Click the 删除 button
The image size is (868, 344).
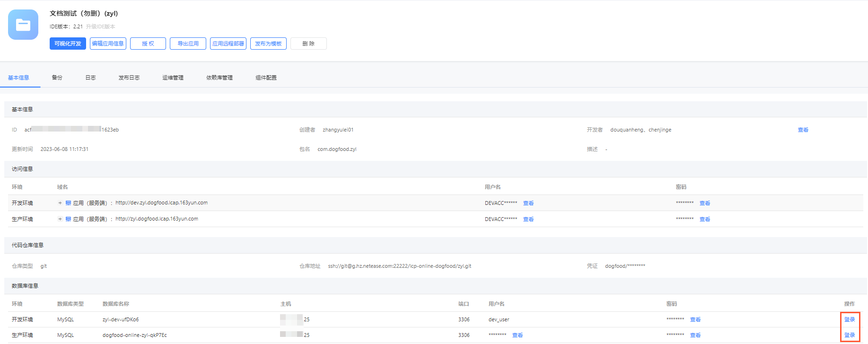(308, 44)
